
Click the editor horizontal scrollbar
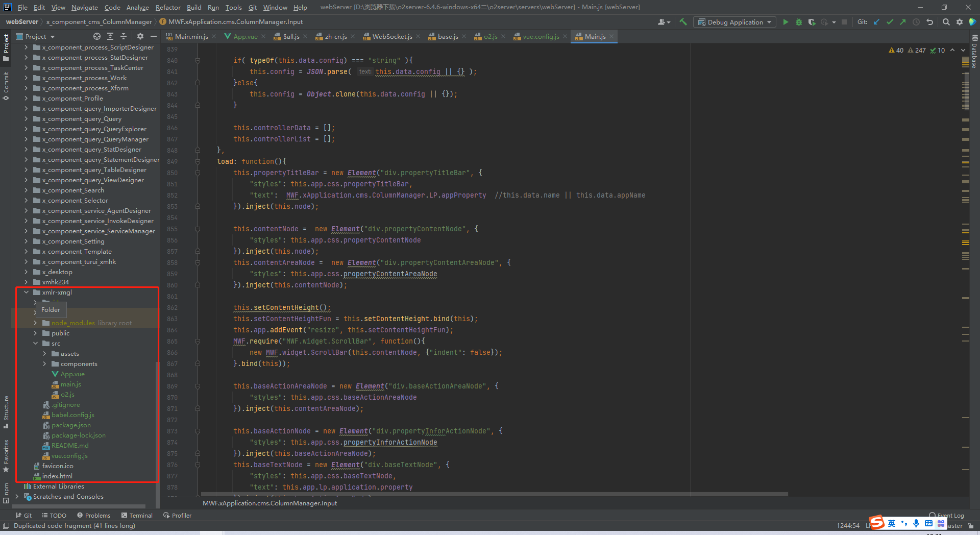click(494, 494)
